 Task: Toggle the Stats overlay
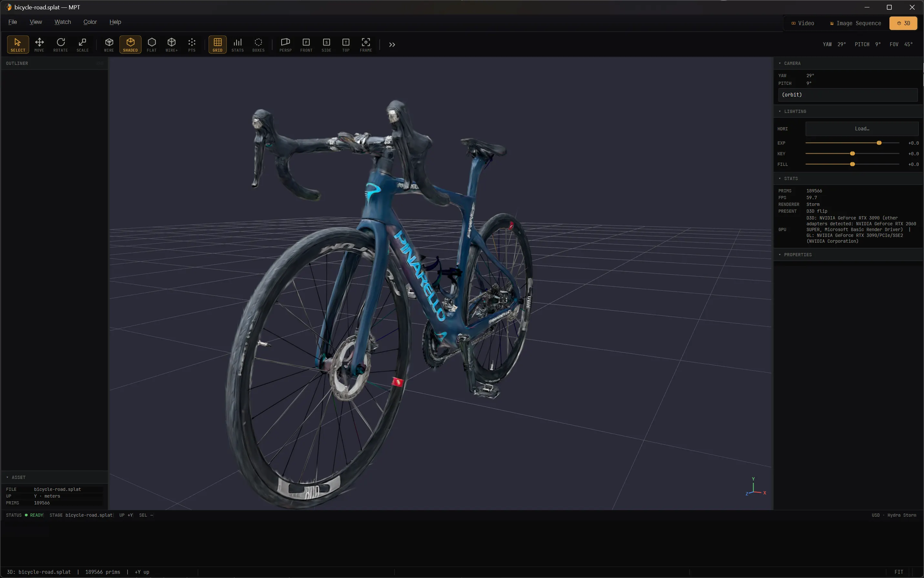238,45
